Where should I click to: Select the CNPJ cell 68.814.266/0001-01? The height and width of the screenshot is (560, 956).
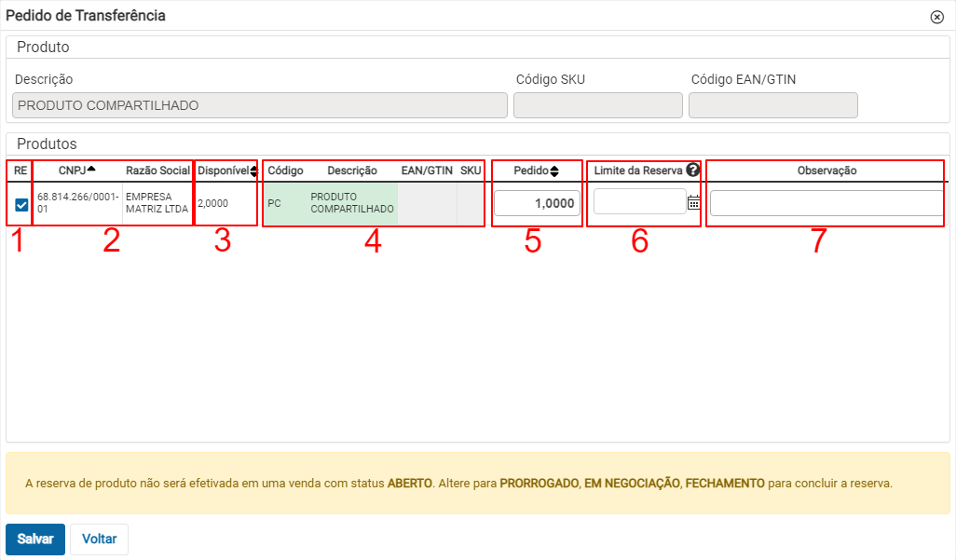coord(77,202)
